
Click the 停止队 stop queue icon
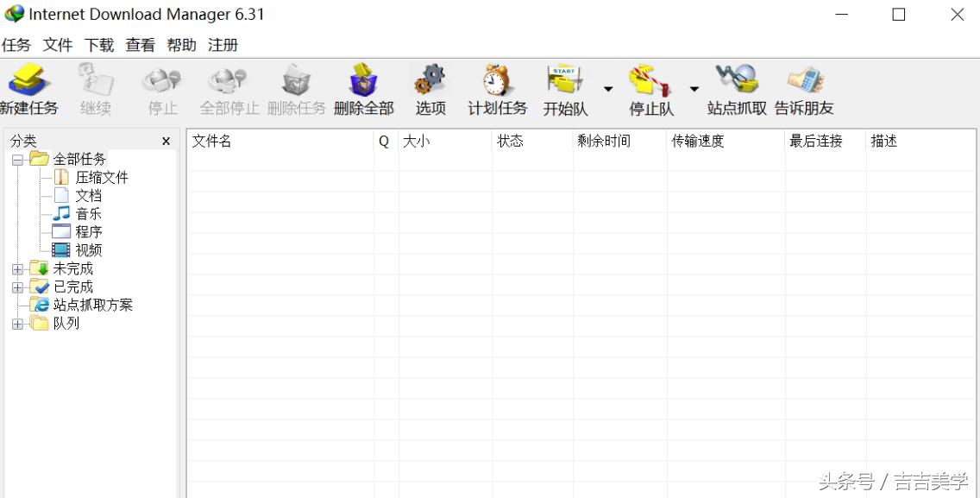pos(650,80)
